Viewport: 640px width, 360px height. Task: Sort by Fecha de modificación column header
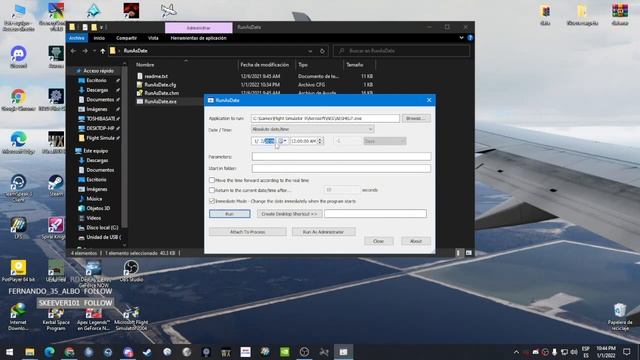click(x=264, y=65)
